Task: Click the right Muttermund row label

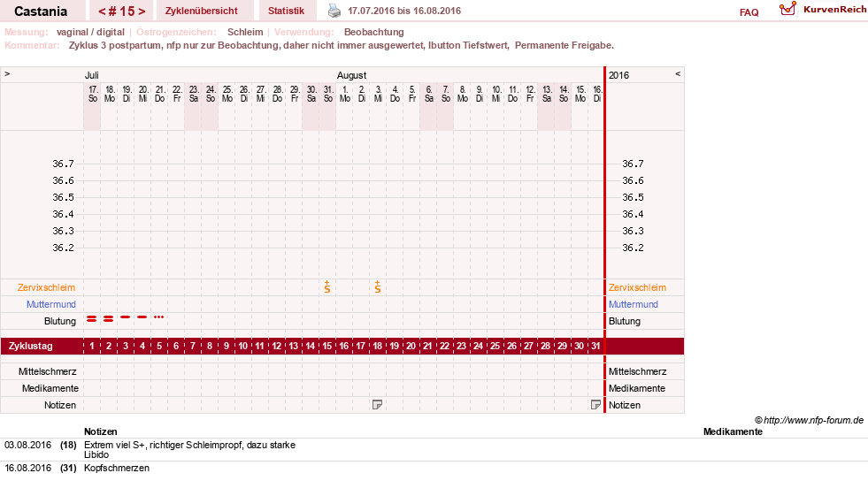Action: click(634, 304)
